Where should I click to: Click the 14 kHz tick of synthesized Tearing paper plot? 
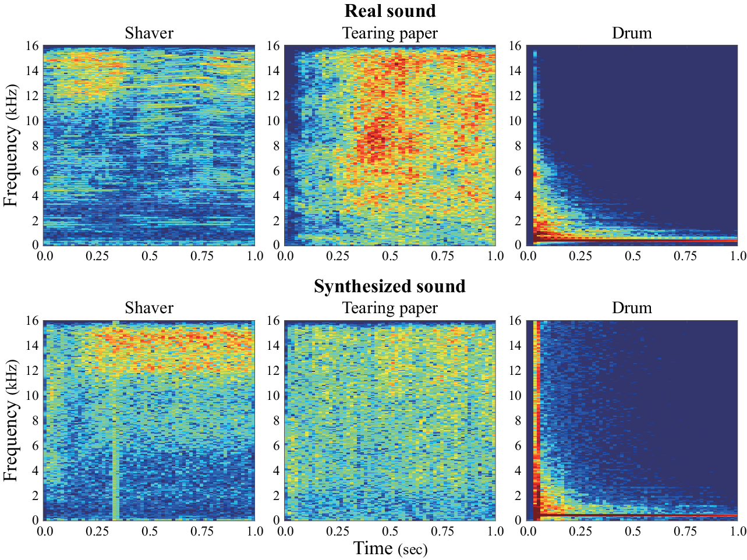274,346
